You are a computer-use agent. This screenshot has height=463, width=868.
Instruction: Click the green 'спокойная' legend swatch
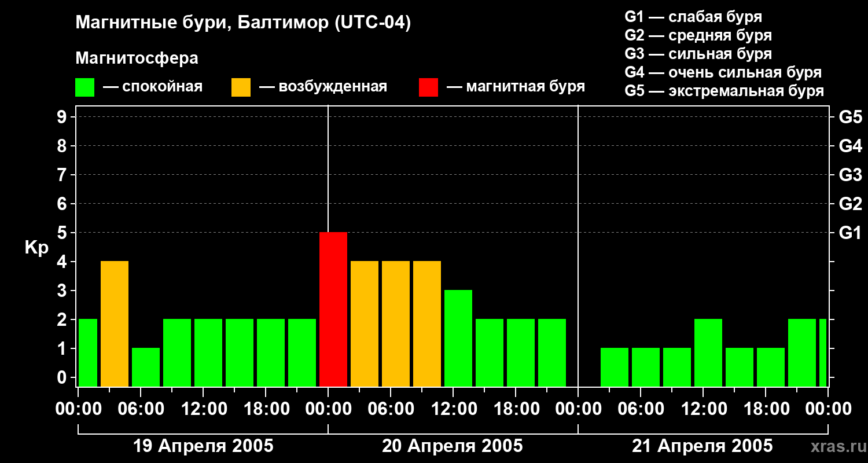pos(84,87)
